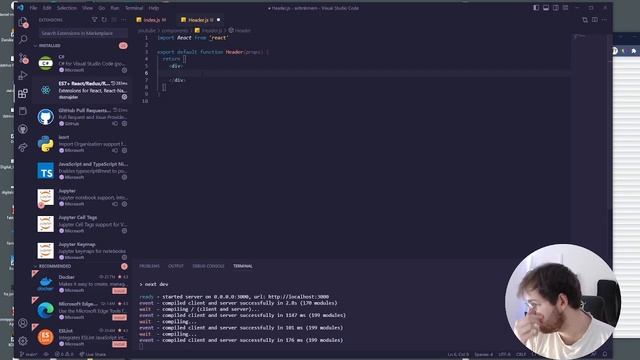Open the File menu
This screenshot has height=360, width=640.
(x=33, y=8)
